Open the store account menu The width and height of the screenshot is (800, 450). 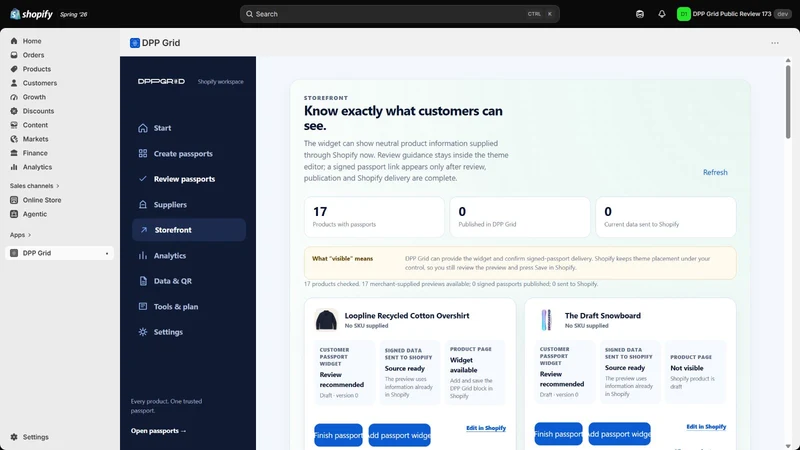click(734, 14)
